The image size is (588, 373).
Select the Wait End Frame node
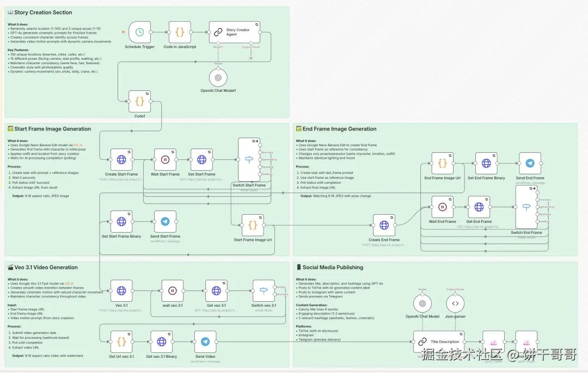click(443, 207)
